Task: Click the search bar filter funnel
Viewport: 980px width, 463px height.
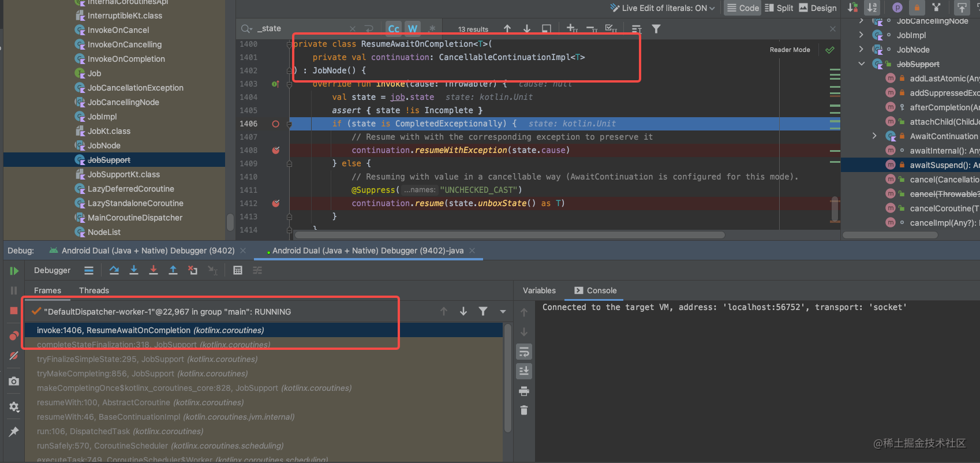Action: pyautogui.click(x=656, y=28)
